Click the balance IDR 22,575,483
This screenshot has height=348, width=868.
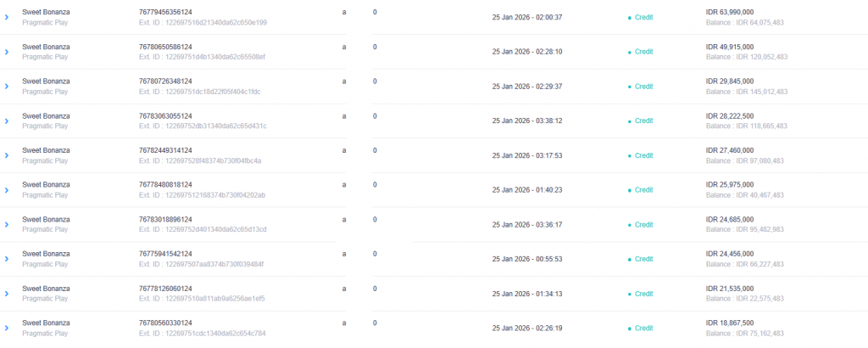point(746,299)
